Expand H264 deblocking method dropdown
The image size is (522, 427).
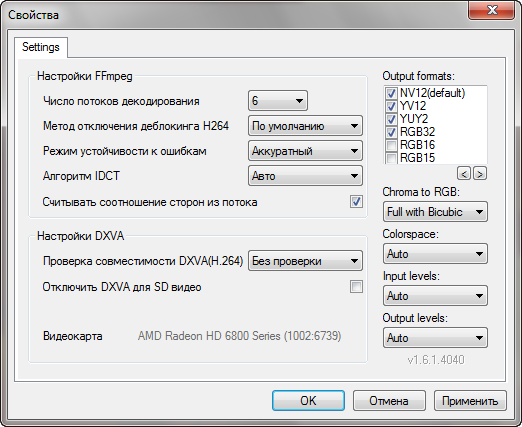coord(305,126)
